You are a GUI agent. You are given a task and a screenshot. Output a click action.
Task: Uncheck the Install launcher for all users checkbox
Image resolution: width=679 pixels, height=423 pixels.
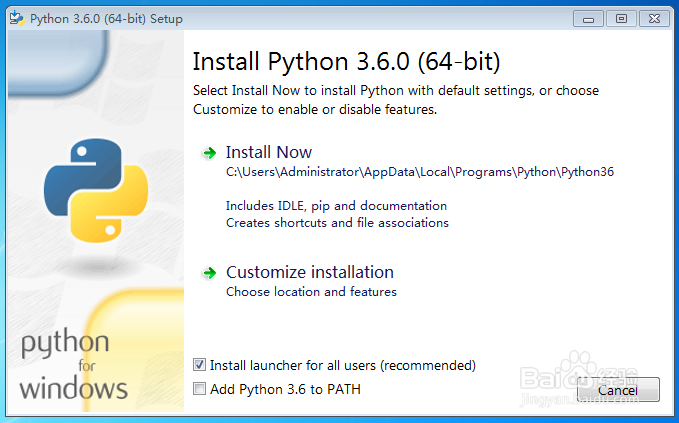pyautogui.click(x=200, y=365)
